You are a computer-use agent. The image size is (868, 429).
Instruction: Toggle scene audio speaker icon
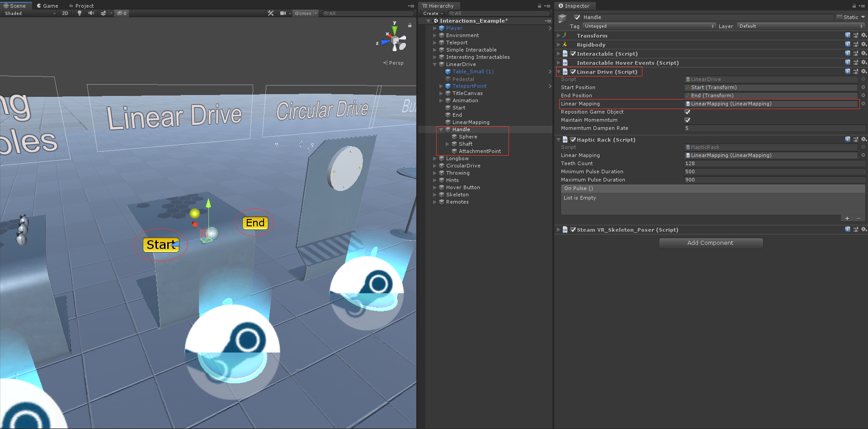pyautogui.click(x=91, y=13)
